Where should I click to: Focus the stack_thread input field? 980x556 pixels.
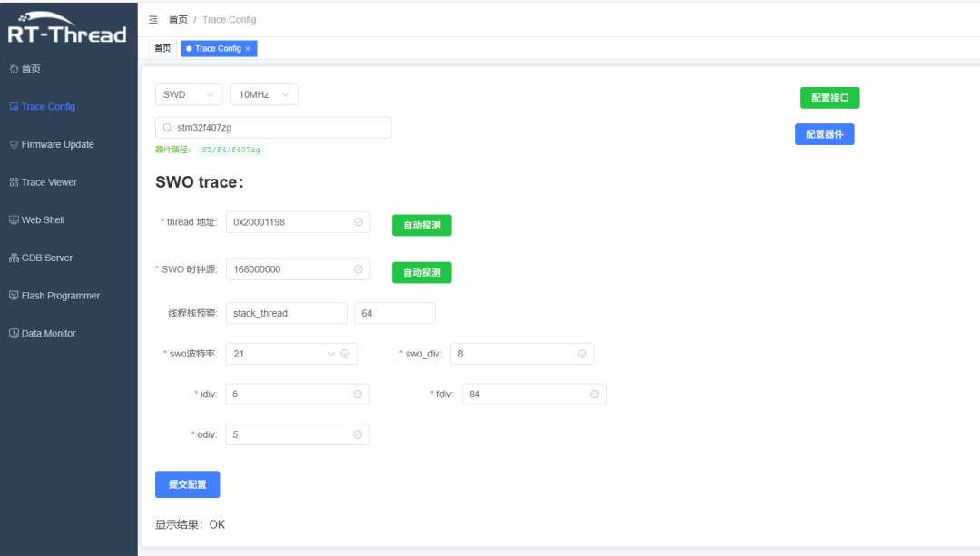(x=286, y=313)
